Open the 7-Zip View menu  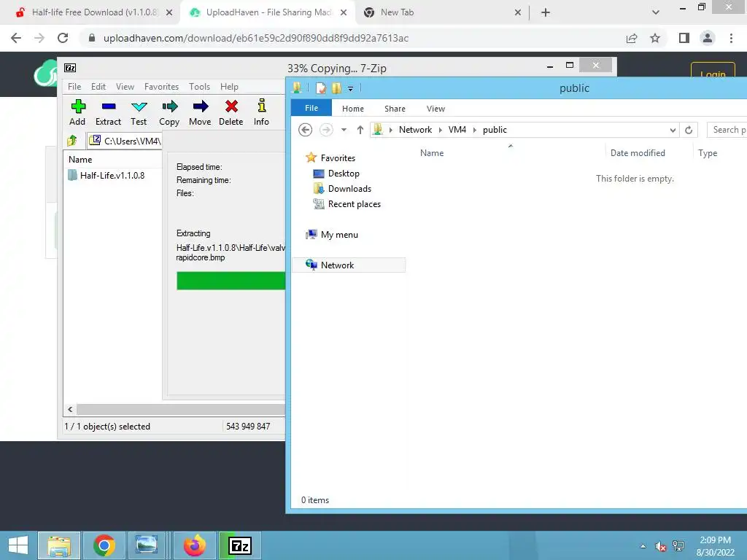point(125,87)
